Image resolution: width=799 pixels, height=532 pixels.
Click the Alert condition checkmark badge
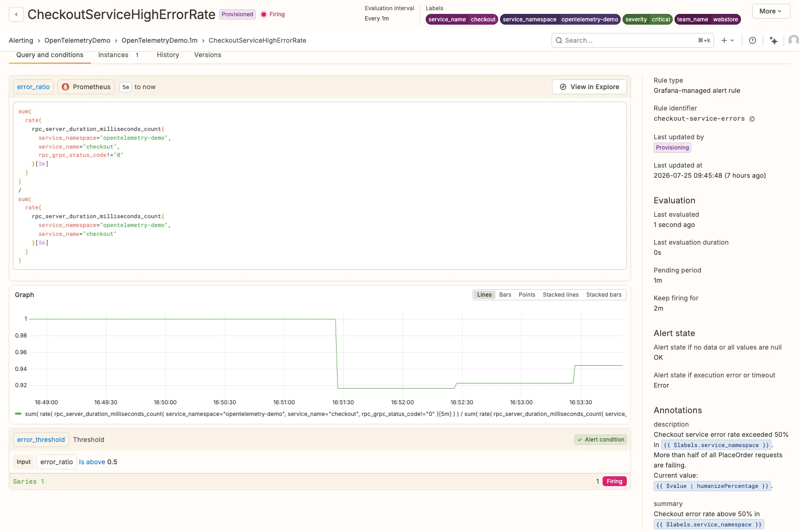[x=600, y=440]
